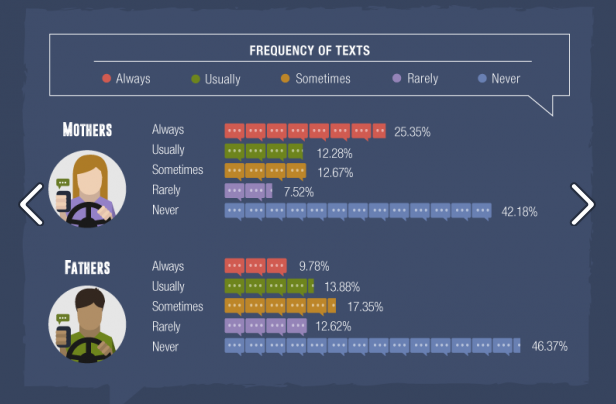
Task: Select the green Usually legend dot
Action: click(196, 79)
